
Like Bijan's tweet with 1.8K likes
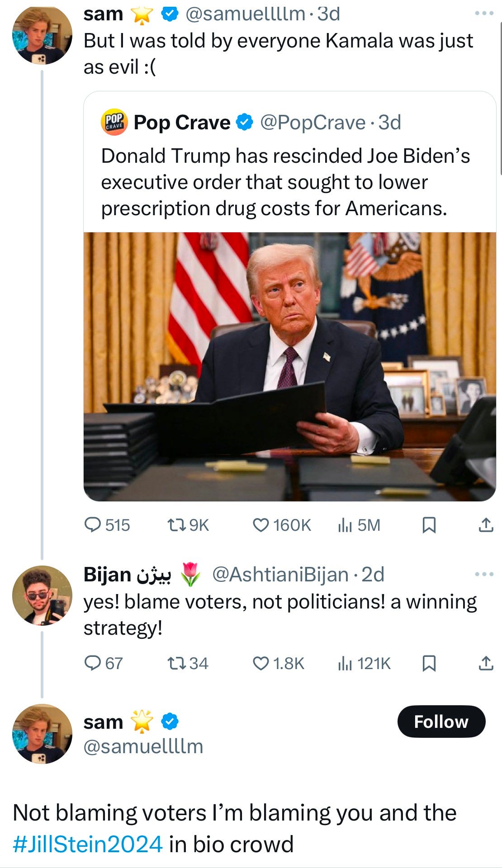pyautogui.click(x=278, y=663)
